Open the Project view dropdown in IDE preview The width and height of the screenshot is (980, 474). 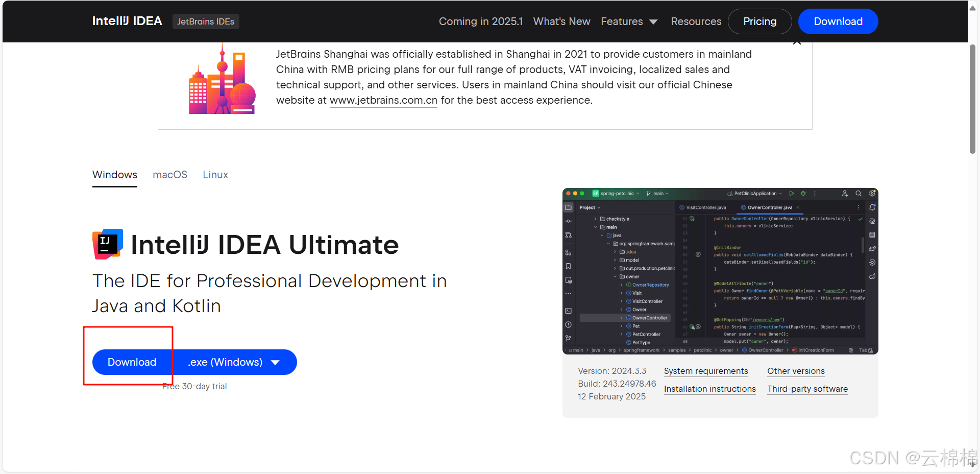point(590,207)
